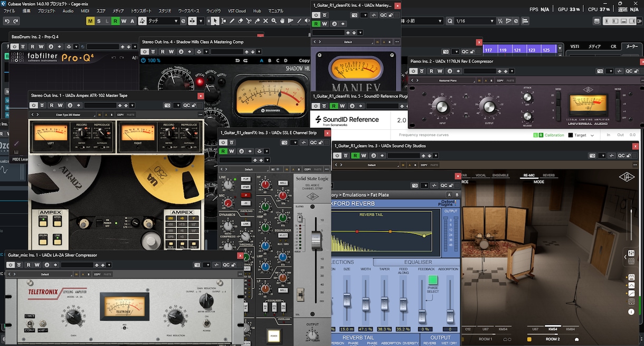
Task: Open the MIDI menu
Action: [x=84, y=11]
